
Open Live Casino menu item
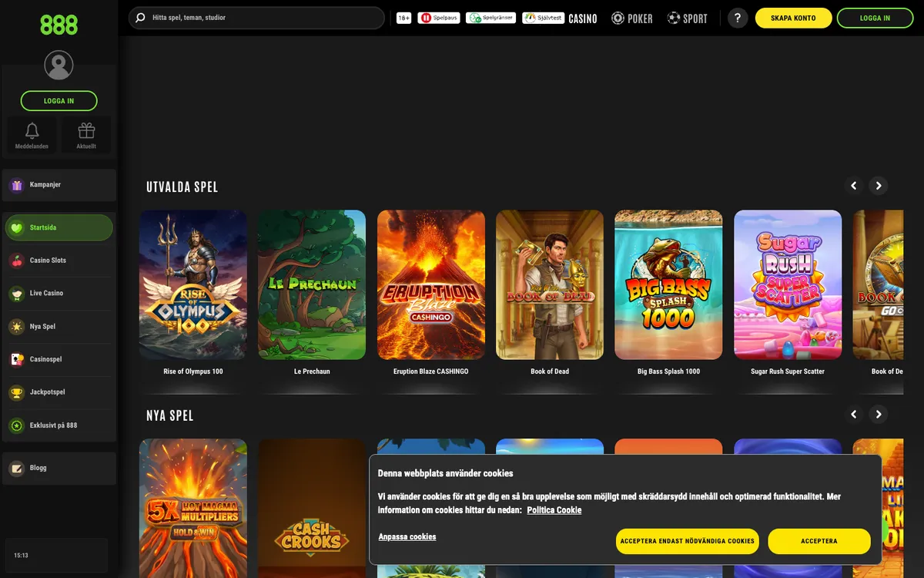point(59,294)
